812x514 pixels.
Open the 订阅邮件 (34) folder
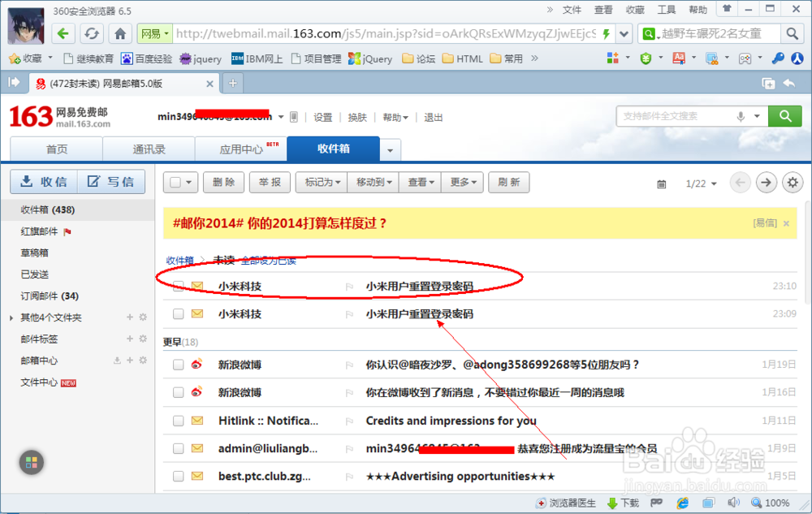click(x=50, y=296)
